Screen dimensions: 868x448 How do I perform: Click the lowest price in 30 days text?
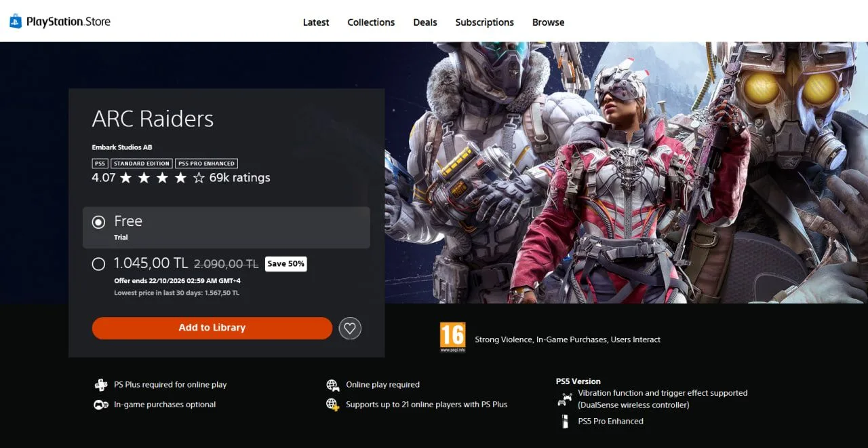[x=176, y=293]
